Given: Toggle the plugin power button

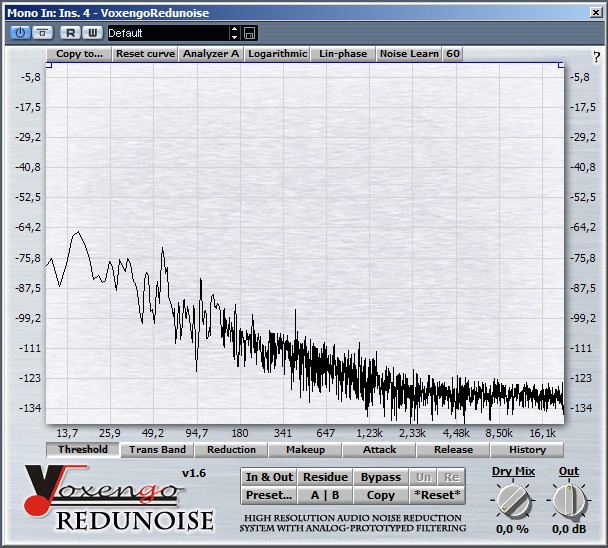Looking at the screenshot, I should click(x=20, y=33).
